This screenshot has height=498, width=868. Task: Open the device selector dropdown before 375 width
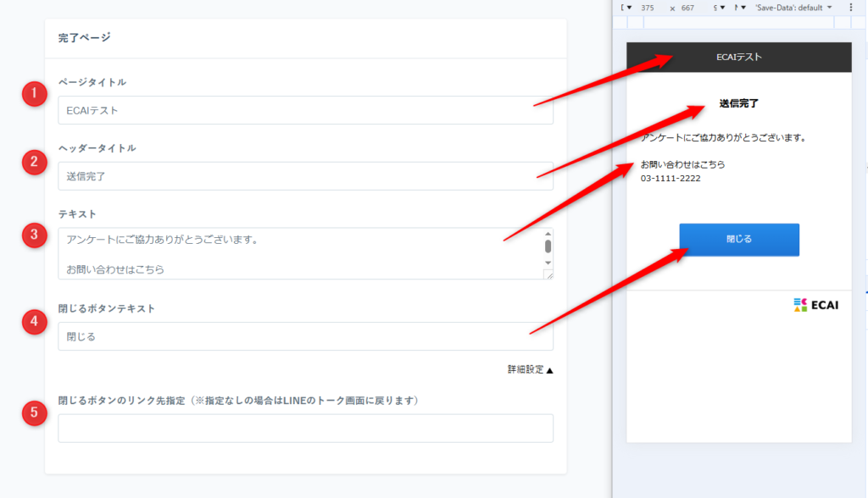(x=627, y=8)
